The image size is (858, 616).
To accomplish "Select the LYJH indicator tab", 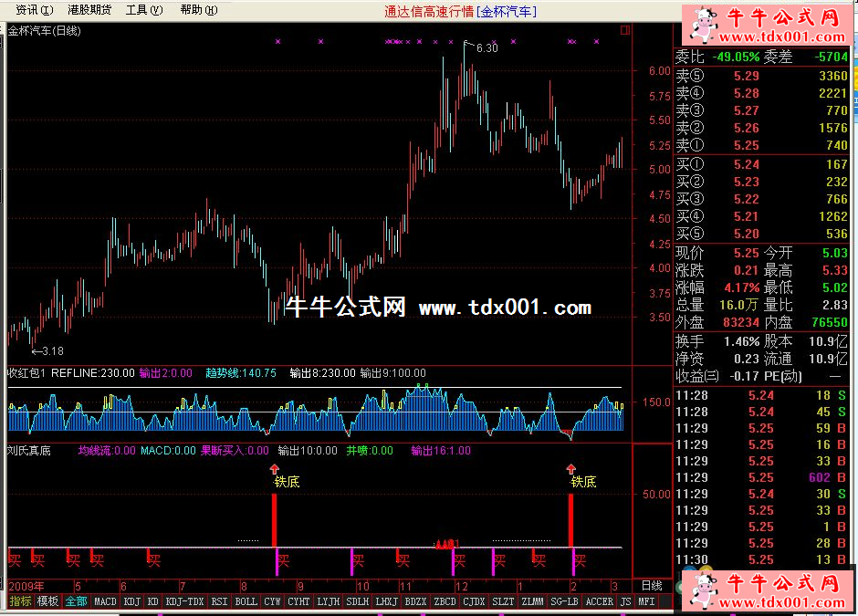I will [x=329, y=601].
